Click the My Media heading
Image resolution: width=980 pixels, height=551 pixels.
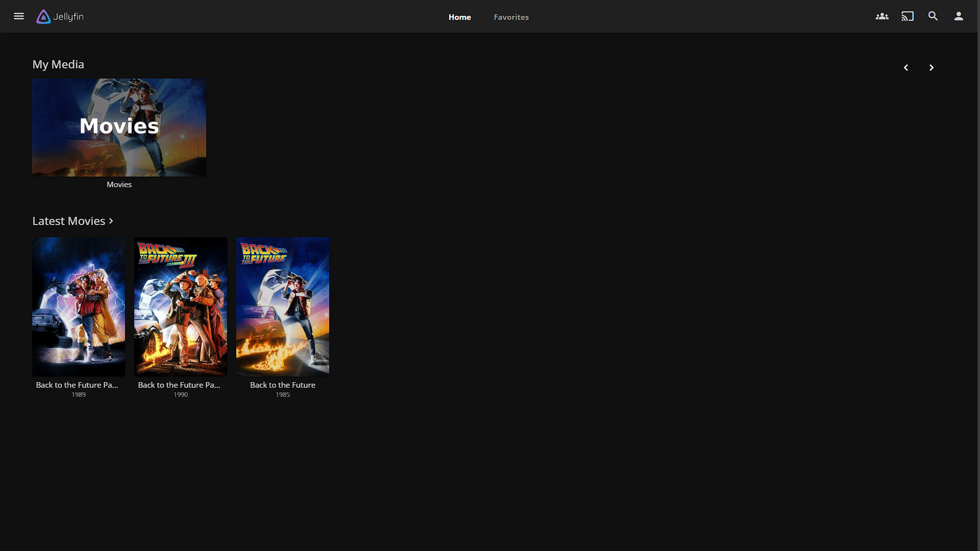point(58,64)
